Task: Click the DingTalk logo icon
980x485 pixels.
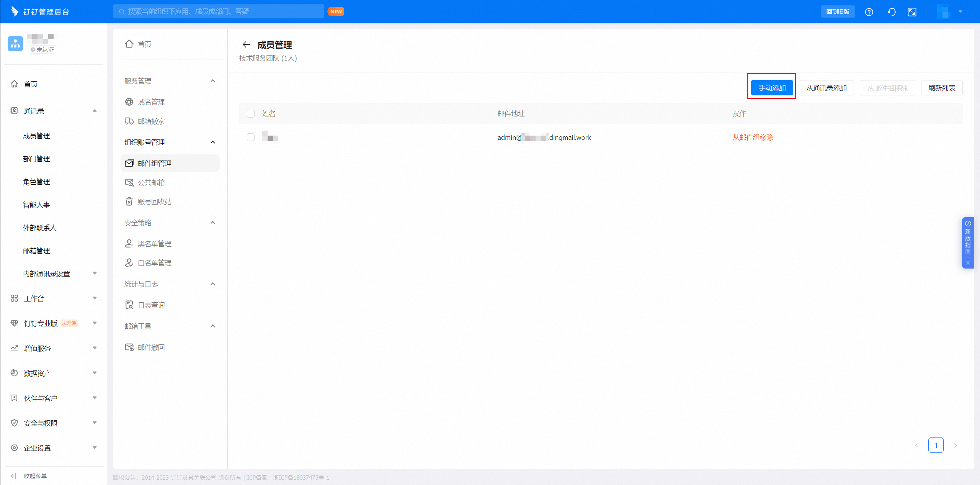Action: point(15,11)
